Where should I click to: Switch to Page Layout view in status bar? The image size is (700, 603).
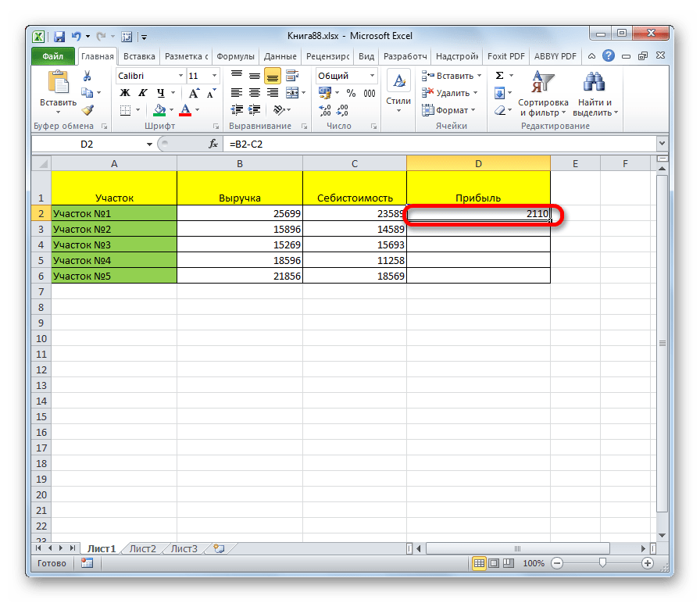[494, 563]
